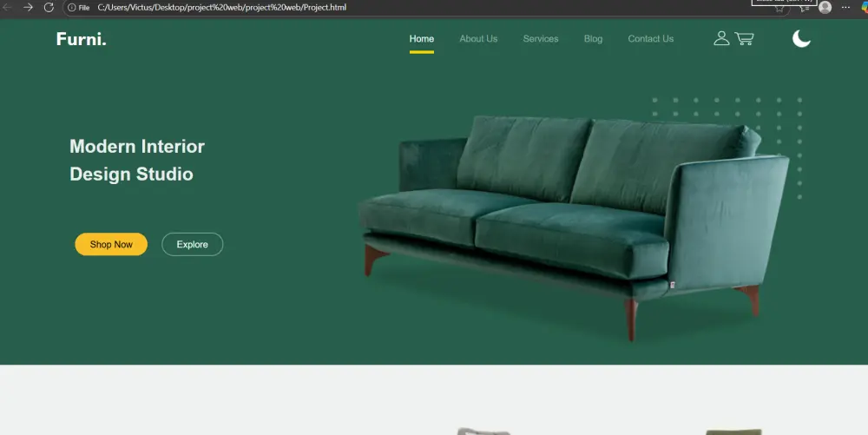Open the Contact Us page
This screenshot has width=868, height=435.
point(650,39)
